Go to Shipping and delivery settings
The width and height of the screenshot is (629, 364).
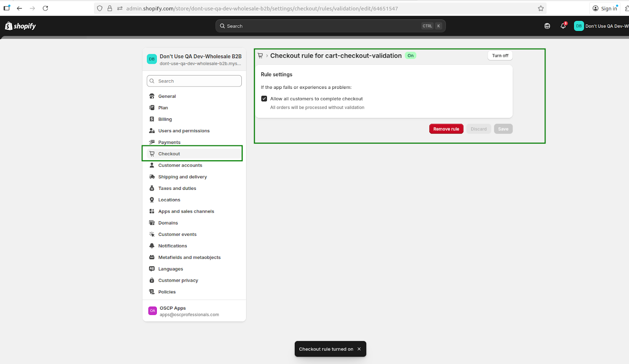click(182, 177)
